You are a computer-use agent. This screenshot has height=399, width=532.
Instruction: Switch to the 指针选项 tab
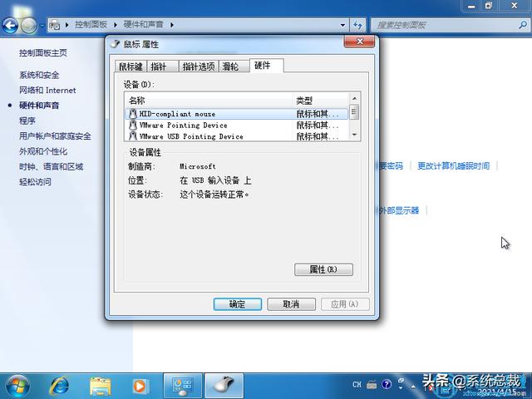click(199, 66)
